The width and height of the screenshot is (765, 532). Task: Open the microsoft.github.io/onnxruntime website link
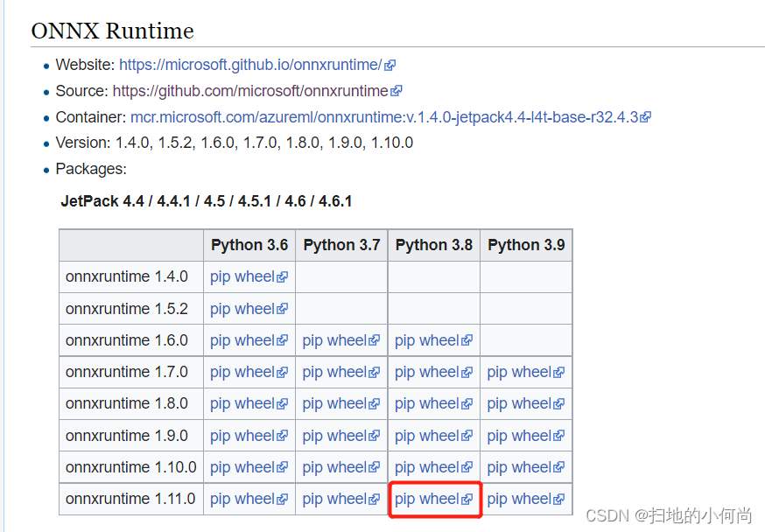(x=250, y=65)
